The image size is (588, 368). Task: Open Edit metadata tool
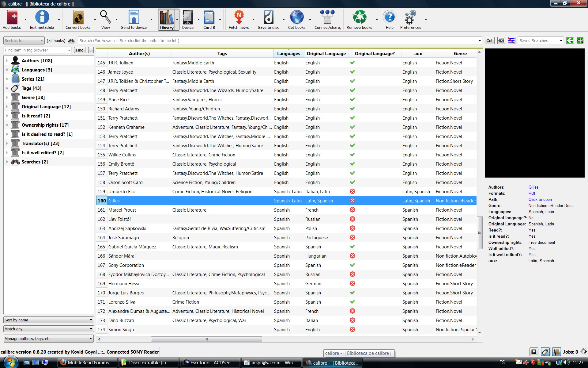point(42,17)
